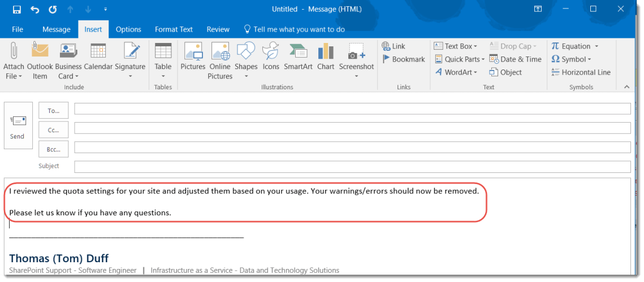Click the Cc... button

(53, 130)
